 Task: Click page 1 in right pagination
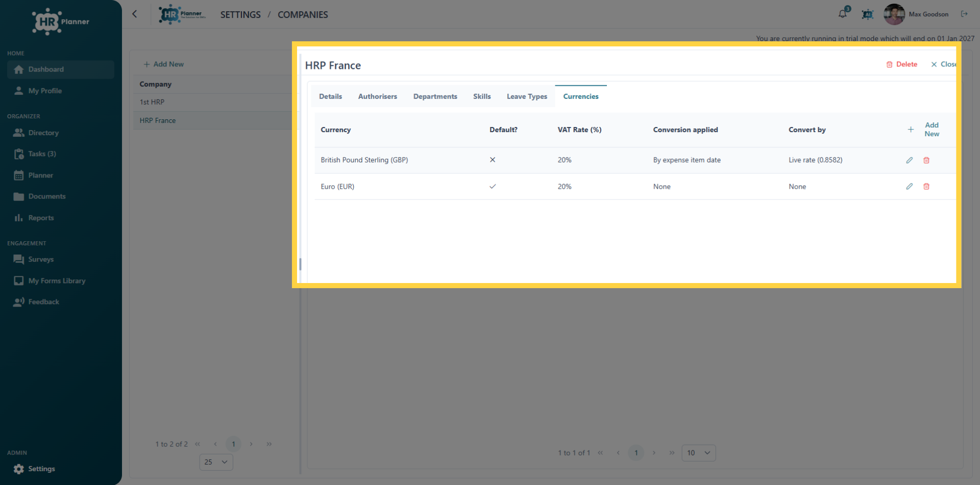click(x=636, y=453)
